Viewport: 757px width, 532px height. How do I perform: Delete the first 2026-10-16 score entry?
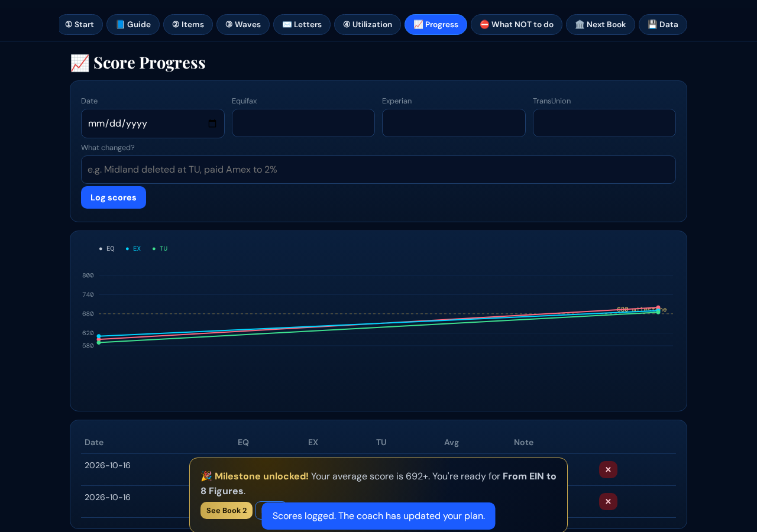tap(608, 469)
